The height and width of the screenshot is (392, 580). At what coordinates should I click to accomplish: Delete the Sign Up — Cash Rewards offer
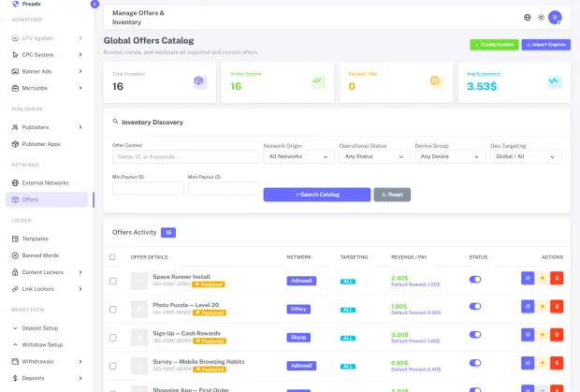(x=557, y=335)
